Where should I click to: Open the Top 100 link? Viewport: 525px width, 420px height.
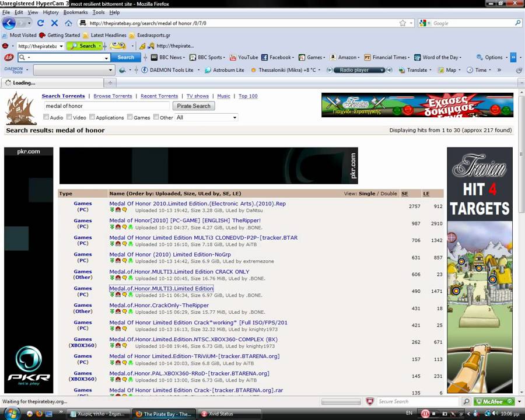coord(248,96)
